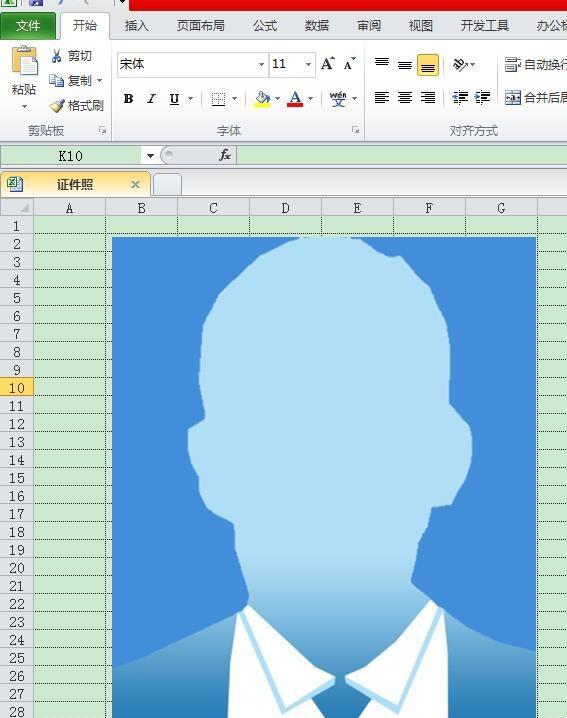The image size is (567, 718).
Task: Click the Cut (剪切) scissors button
Action: point(71,56)
